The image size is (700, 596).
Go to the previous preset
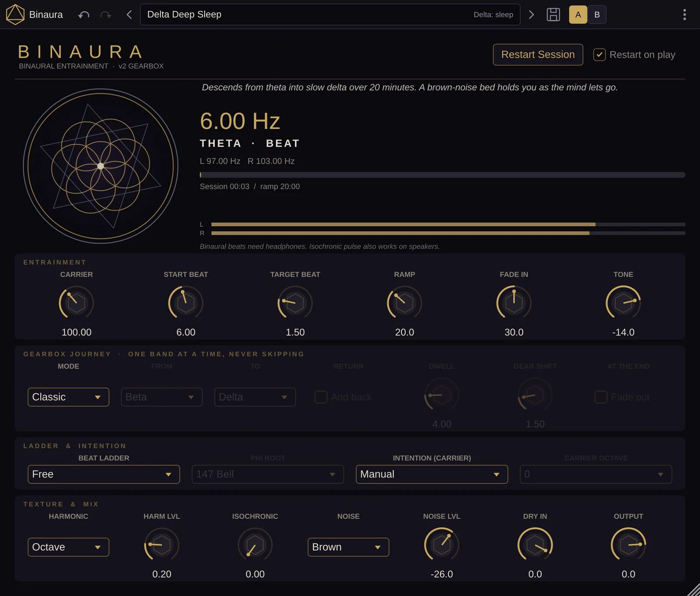[x=129, y=14]
